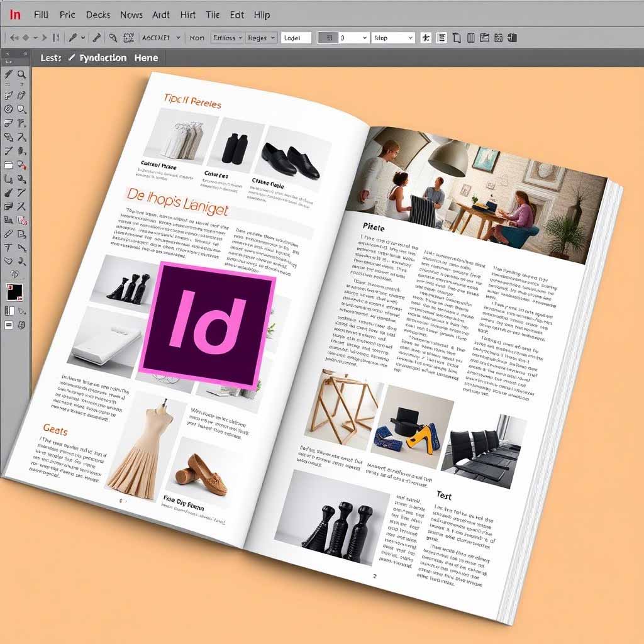This screenshot has width=644, height=644.
Task: Select the rectangle frame tool in the tools panel
Action: 8,165
